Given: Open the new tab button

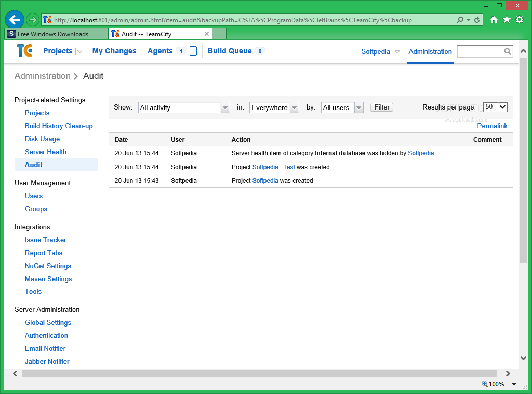Looking at the screenshot, I should click(x=219, y=34).
